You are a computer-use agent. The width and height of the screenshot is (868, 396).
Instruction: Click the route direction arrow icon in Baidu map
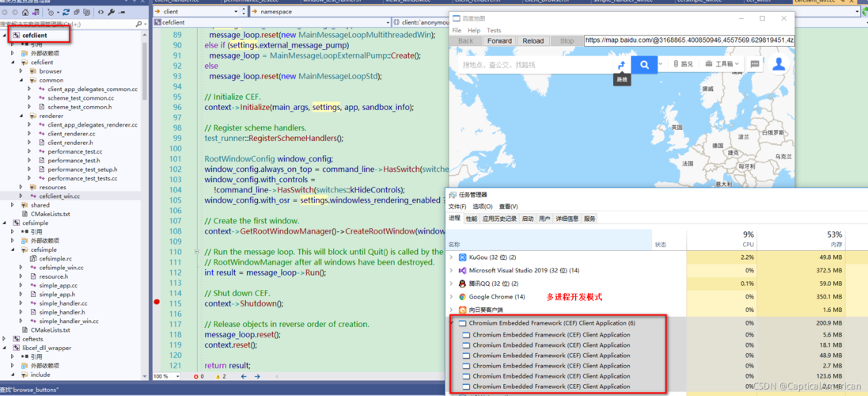pos(621,65)
